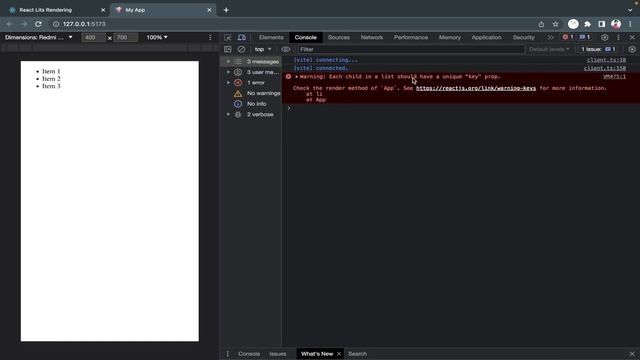
Task: Switch to the Network tab
Action: [372, 38]
